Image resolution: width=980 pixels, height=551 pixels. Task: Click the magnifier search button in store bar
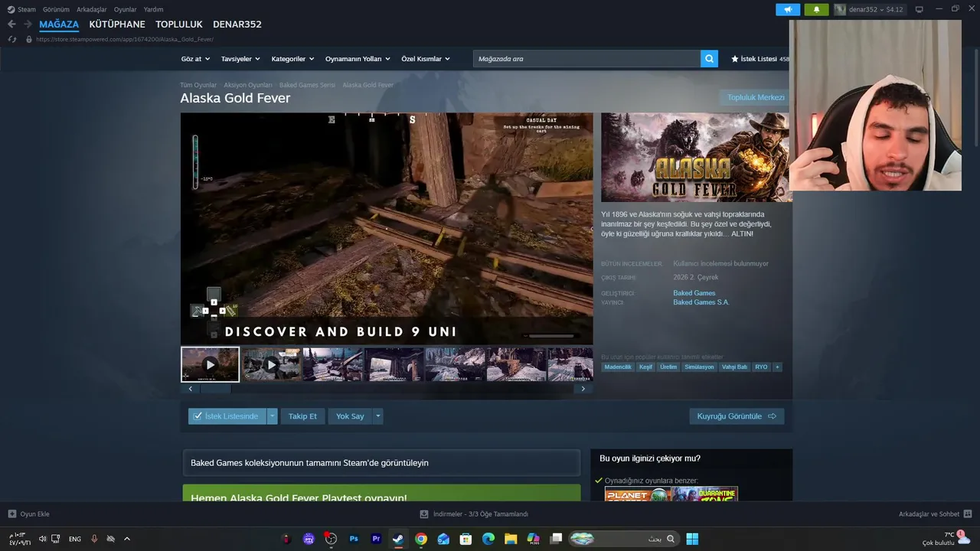(709, 58)
